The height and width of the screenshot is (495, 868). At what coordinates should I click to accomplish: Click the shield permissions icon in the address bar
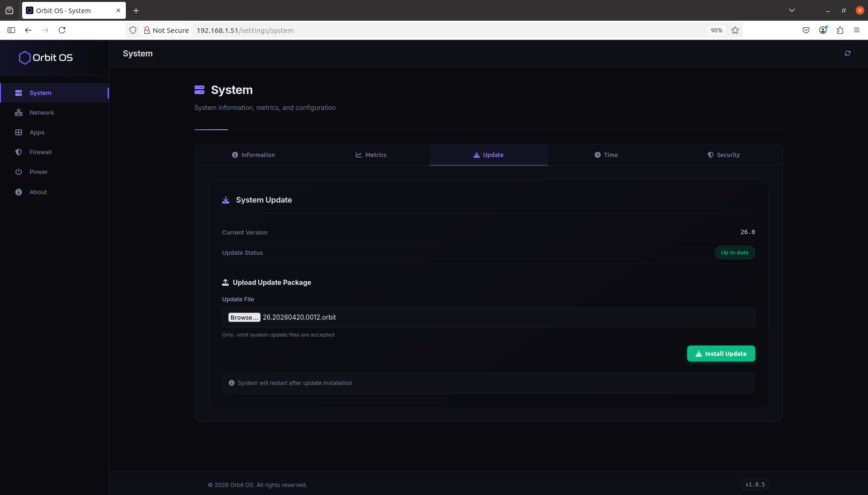coord(133,30)
